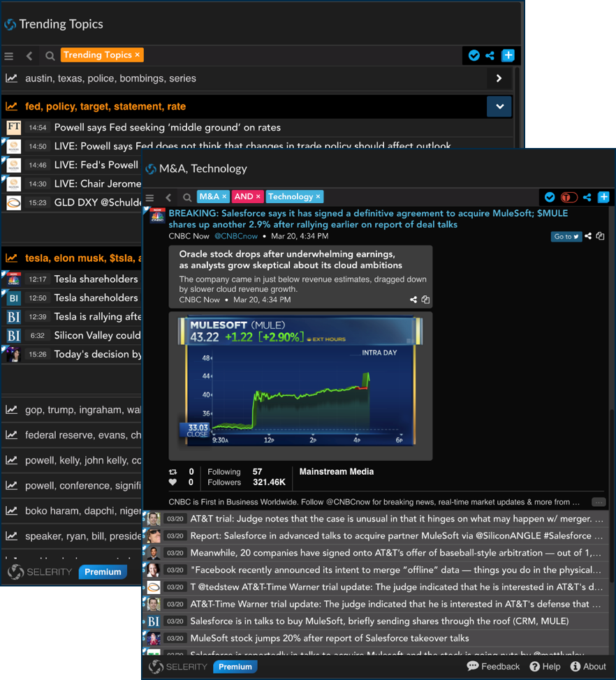Share the CNBC Now tweet
Screen dimensions: 616x680
pyautogui.click(x=588, y=236)
